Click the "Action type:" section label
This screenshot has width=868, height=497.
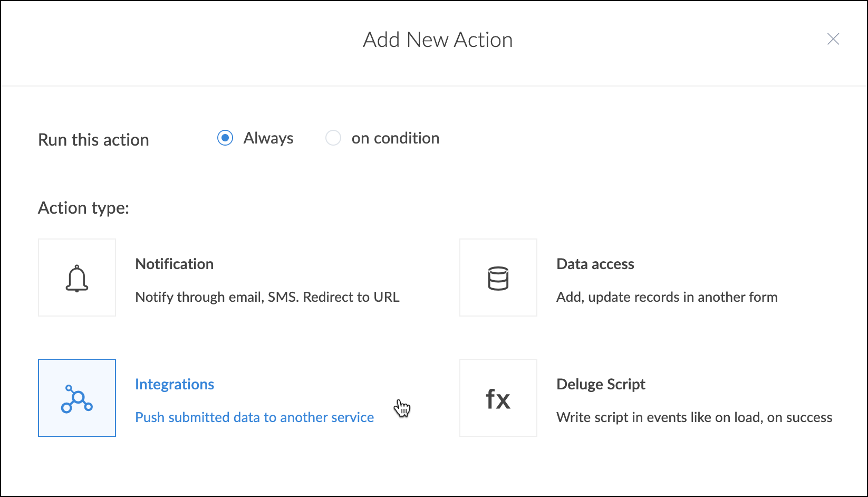(84, 208)
